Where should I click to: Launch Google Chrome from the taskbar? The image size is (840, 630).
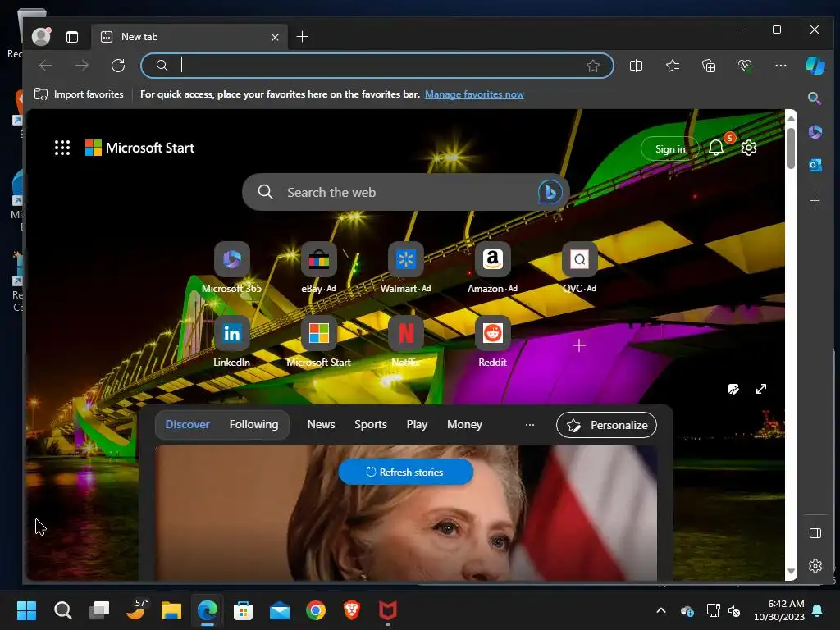coord(316,610)
